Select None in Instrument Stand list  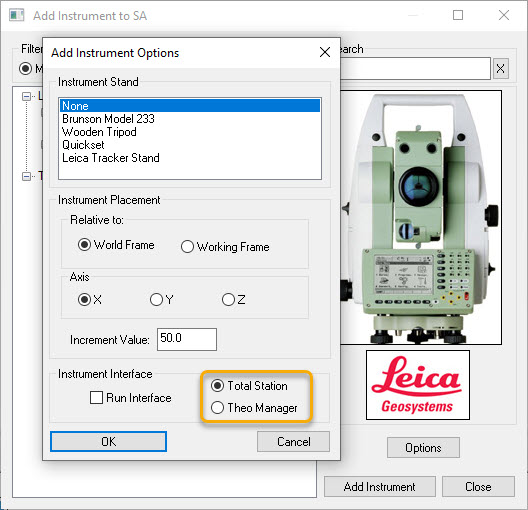[190, 106]
